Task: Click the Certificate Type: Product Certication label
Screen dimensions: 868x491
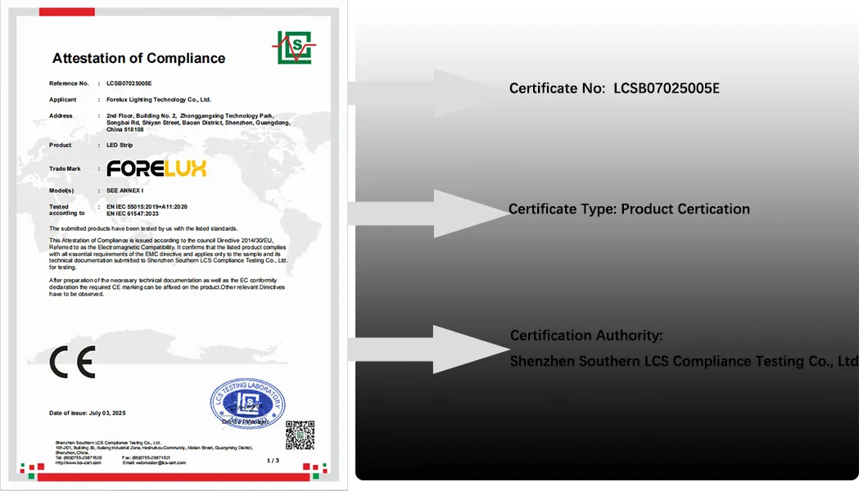Action: point(629,209)
